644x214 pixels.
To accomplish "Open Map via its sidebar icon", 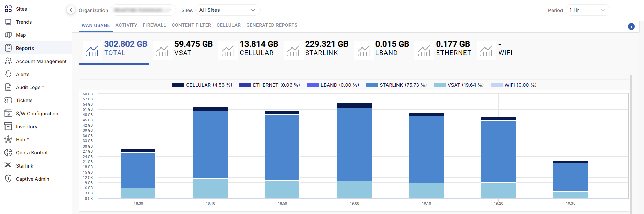I will click(x=8, y=35).
